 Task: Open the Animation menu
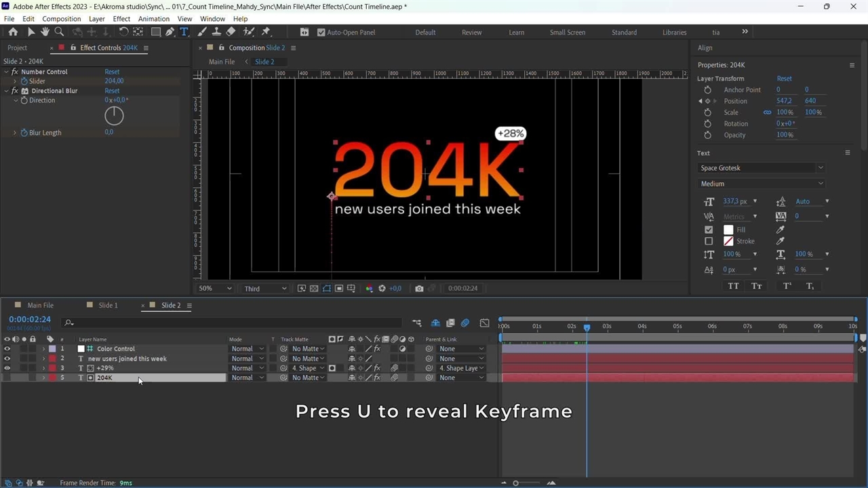[153, 19]
